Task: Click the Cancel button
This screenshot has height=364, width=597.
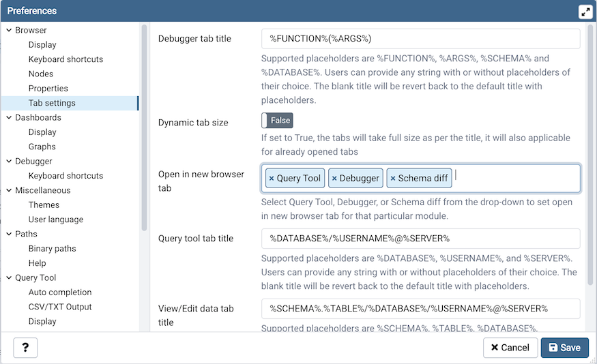Action: (x=510, y=348)
